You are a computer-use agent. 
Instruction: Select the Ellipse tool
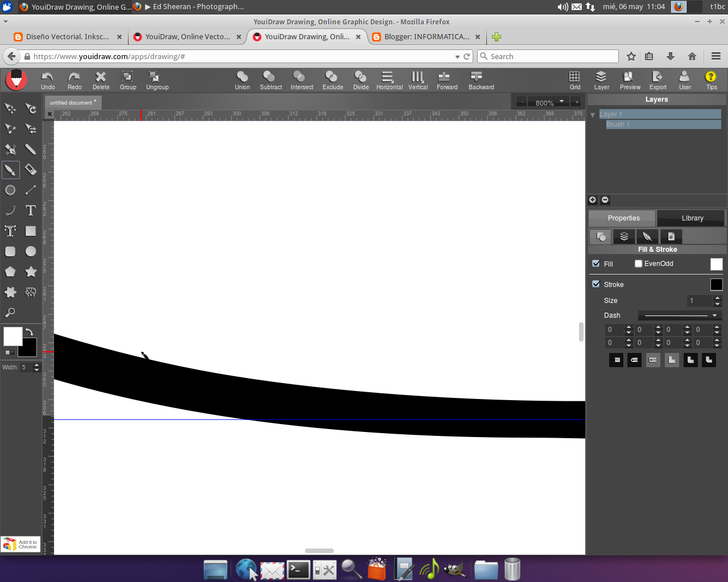[x=30, y=251]
